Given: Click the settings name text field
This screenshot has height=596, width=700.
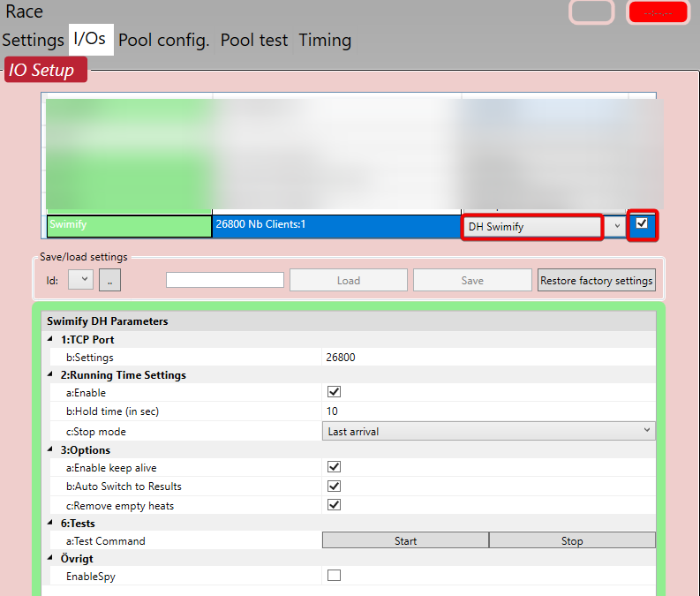Looking at the screenshot, I should point(225,280).
